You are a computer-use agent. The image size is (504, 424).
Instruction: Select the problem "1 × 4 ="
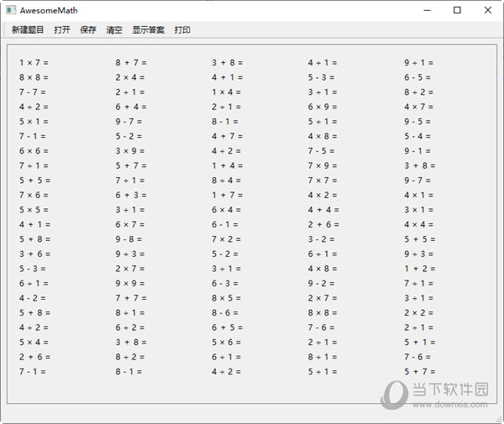coord(226,92)
